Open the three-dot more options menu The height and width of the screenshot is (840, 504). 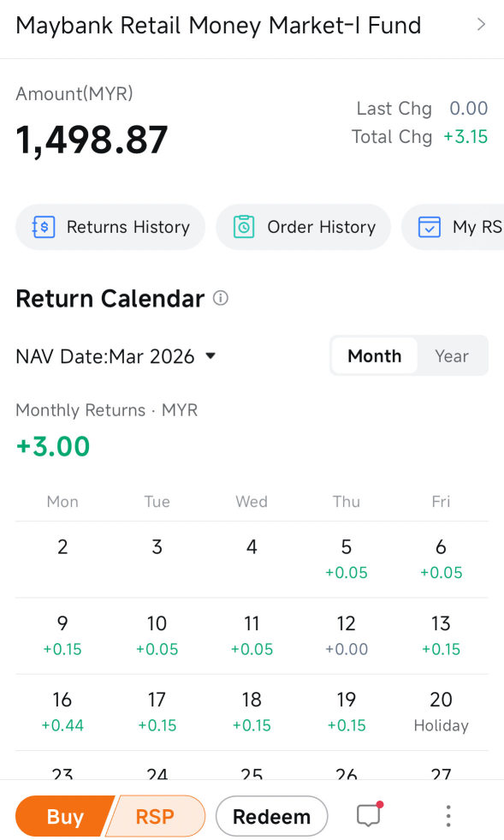point(448,816)
